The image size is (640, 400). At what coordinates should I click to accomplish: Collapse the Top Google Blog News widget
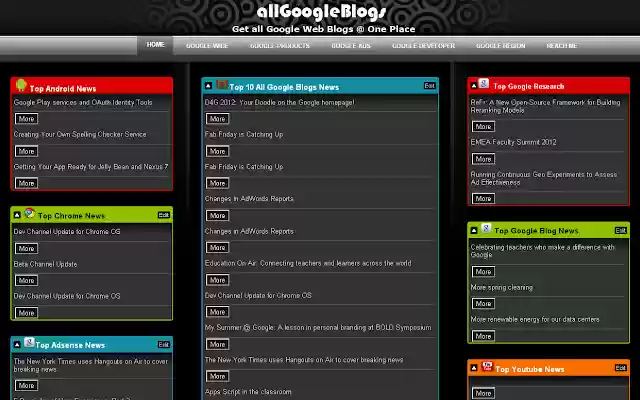point(474,231)
